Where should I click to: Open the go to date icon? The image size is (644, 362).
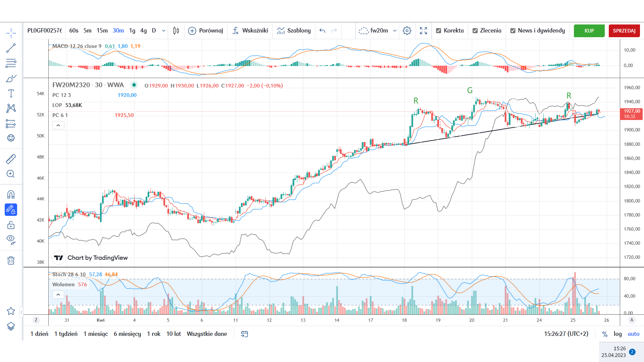click(245, 334)
